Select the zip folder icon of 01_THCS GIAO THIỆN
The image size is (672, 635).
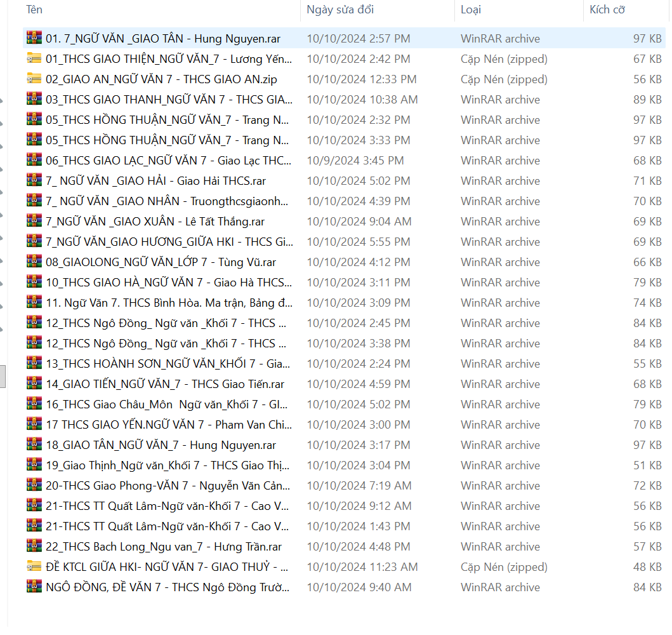pos(34,59)
